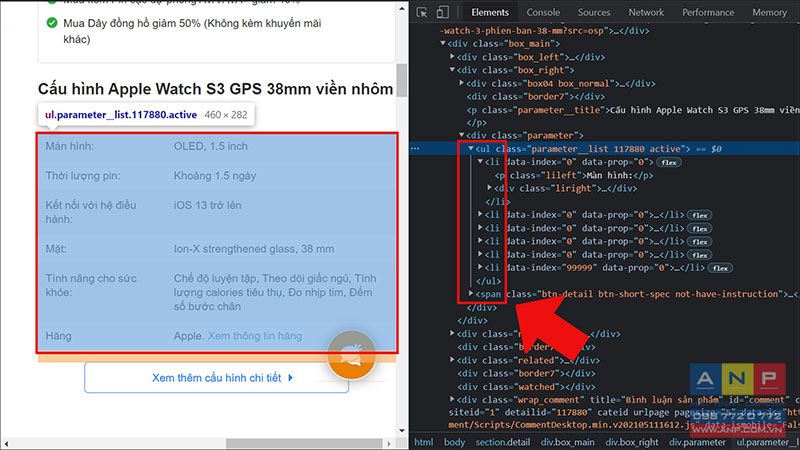This screenshot has height=450, width=800.
Task: Click the horizontal scrollbar right arrow
Action: (389, 443)
